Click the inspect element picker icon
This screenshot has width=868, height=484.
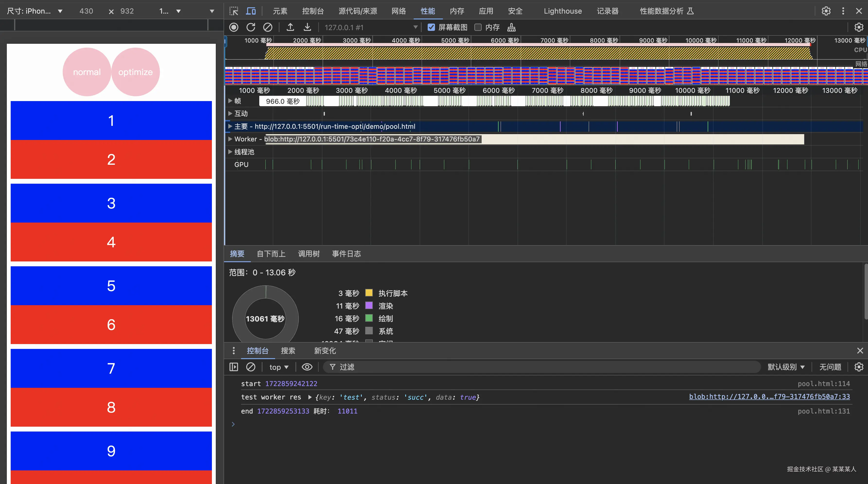point(234,11)
